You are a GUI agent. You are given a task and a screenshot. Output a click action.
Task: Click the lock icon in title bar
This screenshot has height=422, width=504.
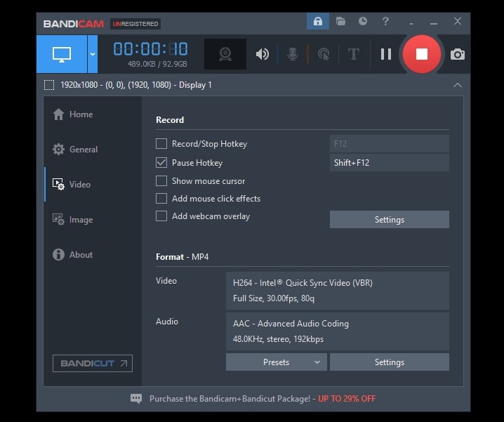tap(317, 21)
